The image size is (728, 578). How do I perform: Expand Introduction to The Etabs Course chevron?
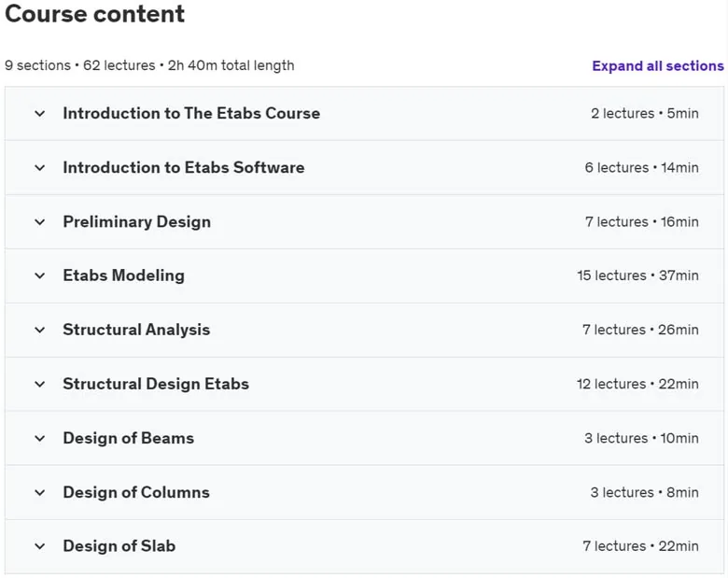click(x=40, y=113)
